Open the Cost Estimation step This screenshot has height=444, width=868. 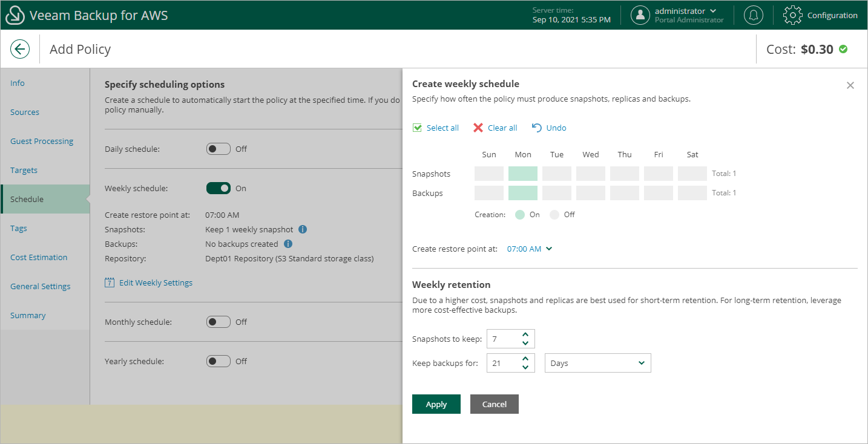[39, 258]
